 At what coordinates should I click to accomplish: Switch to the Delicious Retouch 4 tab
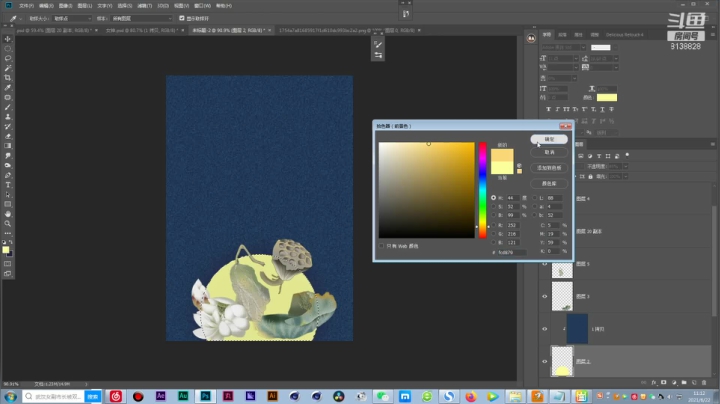pyautogui.click(x=624, y=34)
